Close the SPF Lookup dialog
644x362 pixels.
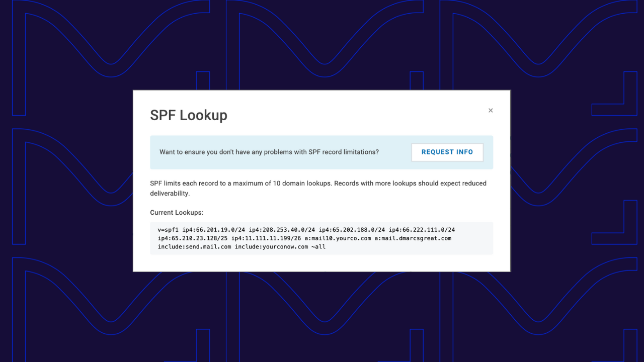click(491, 110)
